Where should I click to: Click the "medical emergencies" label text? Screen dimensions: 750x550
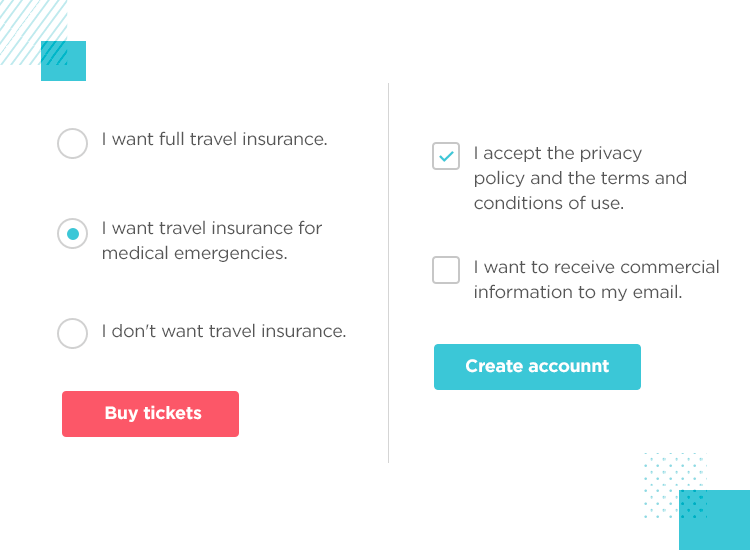194,254
